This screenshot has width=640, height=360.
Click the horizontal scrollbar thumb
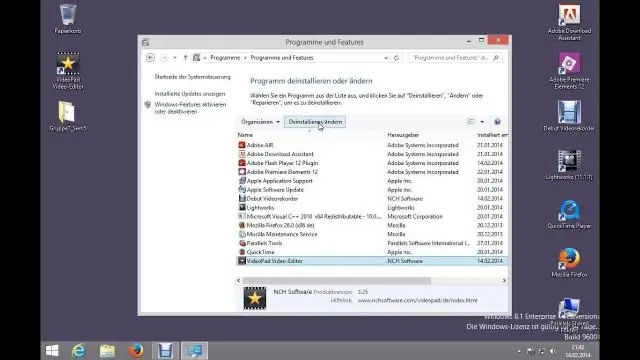tap(336, 281)
